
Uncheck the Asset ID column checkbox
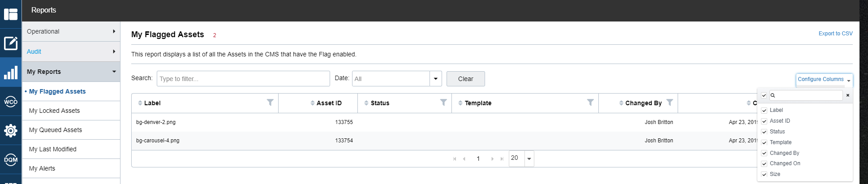pyautogui.click(x=764, y=121)
